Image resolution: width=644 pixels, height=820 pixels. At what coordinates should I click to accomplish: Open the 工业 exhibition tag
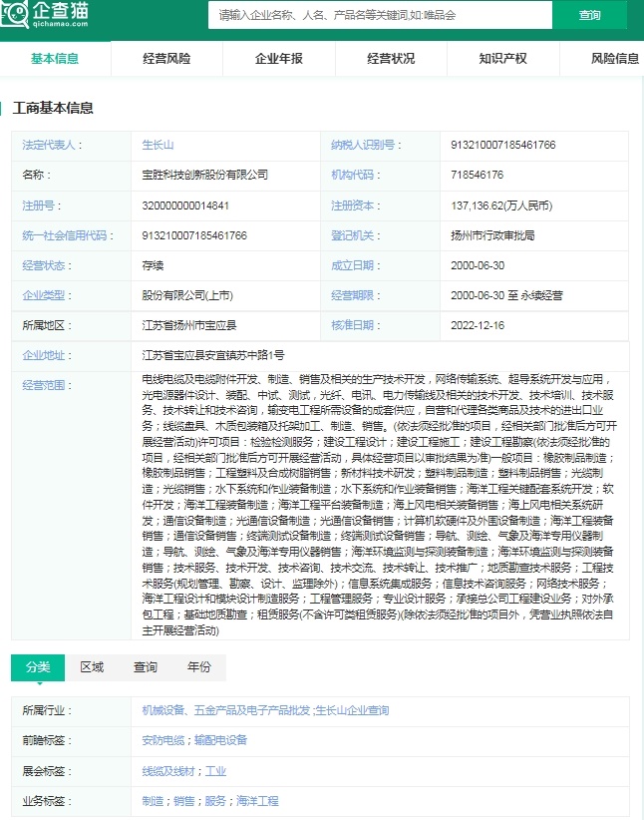(x=215, y=771)
